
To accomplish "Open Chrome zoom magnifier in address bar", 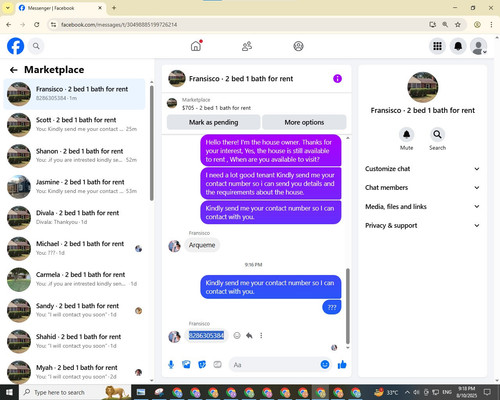I will click(x=445, y=24).
